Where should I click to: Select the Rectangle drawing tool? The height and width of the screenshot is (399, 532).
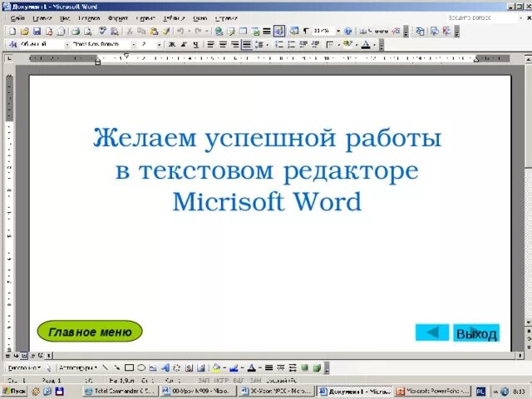click(x=129, y=367)
